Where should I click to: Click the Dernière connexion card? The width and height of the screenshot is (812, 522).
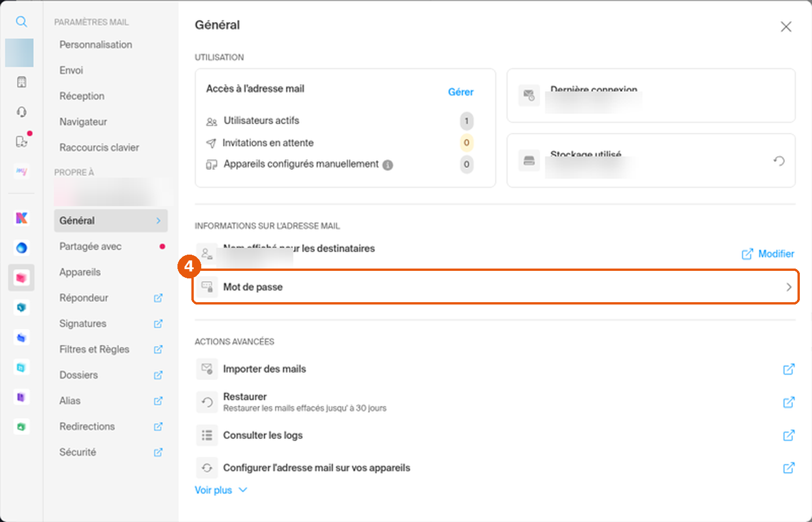pyautogui.click(x=651, y=96)
